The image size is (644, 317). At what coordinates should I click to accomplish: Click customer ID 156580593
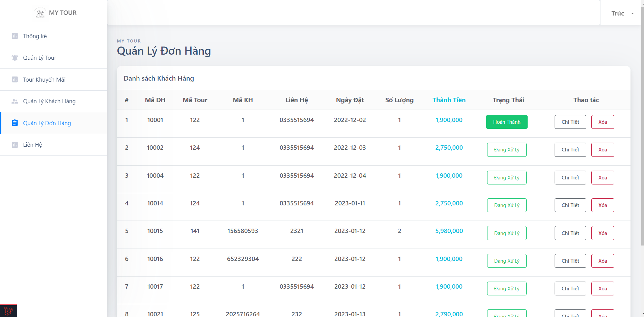243,231
